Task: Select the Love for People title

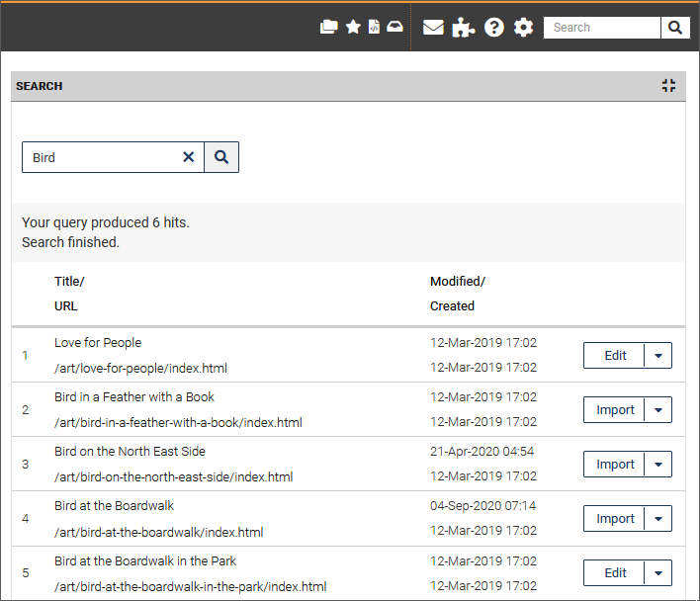Action: click(x=98, y=343)
